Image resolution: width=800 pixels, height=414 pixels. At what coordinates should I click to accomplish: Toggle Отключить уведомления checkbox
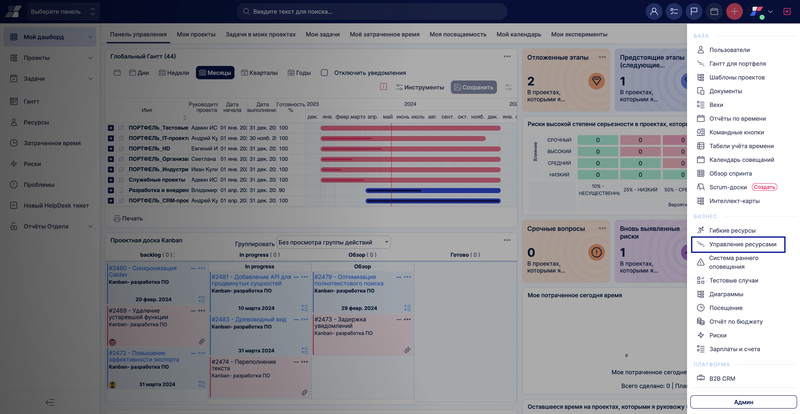(x=325, y=73)
